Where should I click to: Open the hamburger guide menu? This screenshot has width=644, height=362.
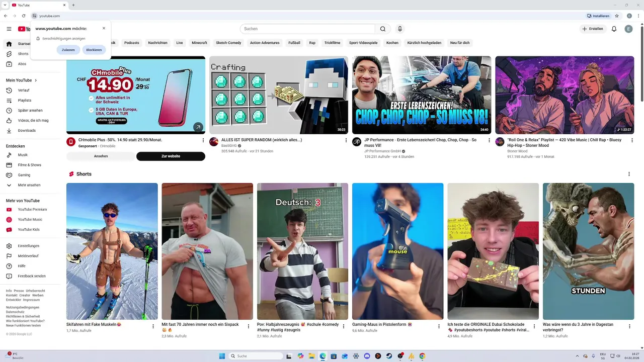click(9, 29)
